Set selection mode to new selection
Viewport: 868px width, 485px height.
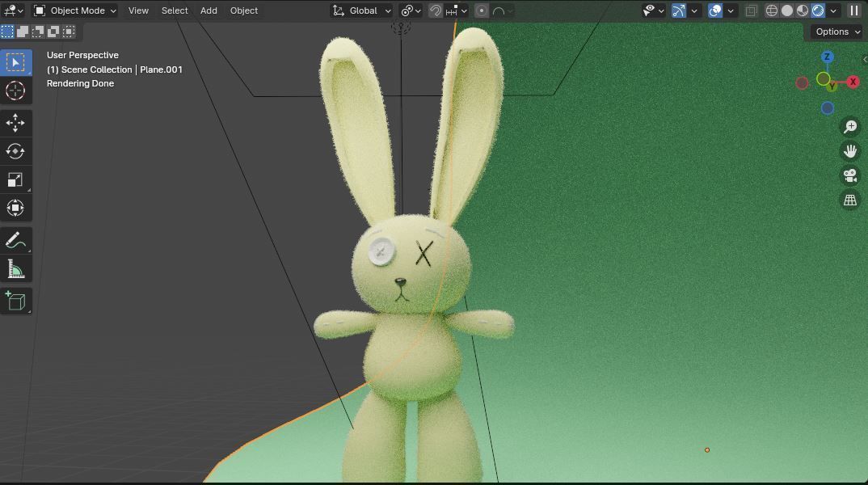coord(7,32)
